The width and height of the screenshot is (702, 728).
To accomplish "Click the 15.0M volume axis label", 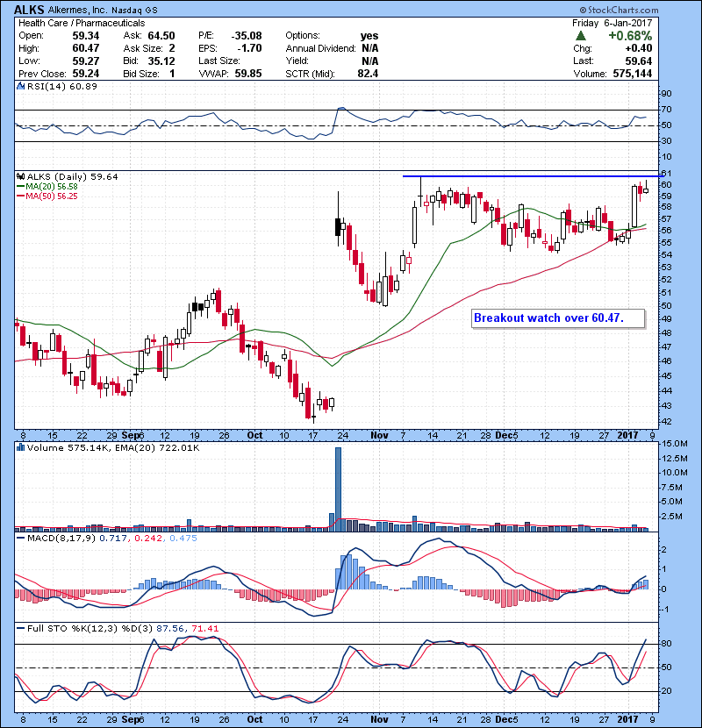I will point(675,444).
